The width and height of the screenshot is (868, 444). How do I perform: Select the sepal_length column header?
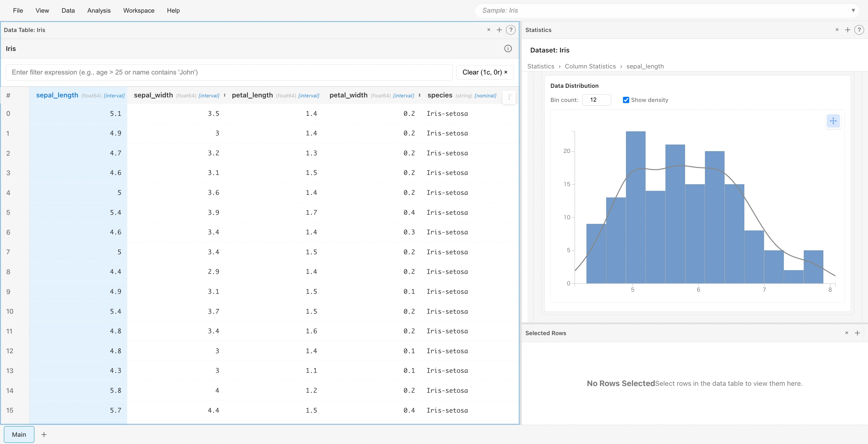[57, 95]
